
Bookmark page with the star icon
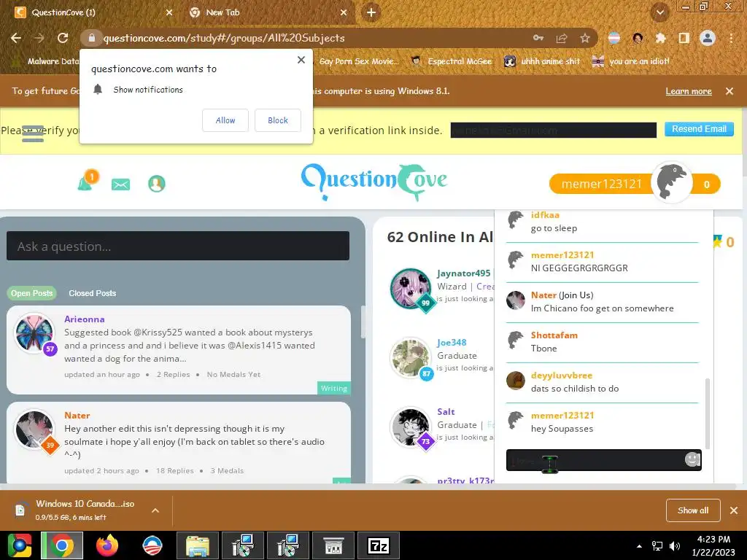(x=585, y=38)
